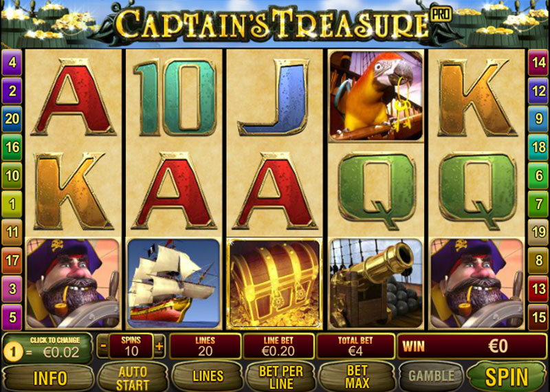Click the coin denomination icon

click(13, 352)
